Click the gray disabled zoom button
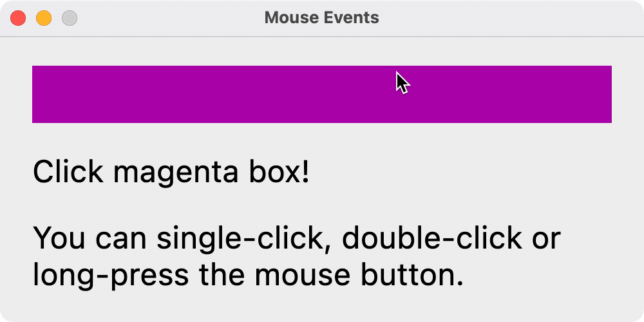 coord(70,18)
